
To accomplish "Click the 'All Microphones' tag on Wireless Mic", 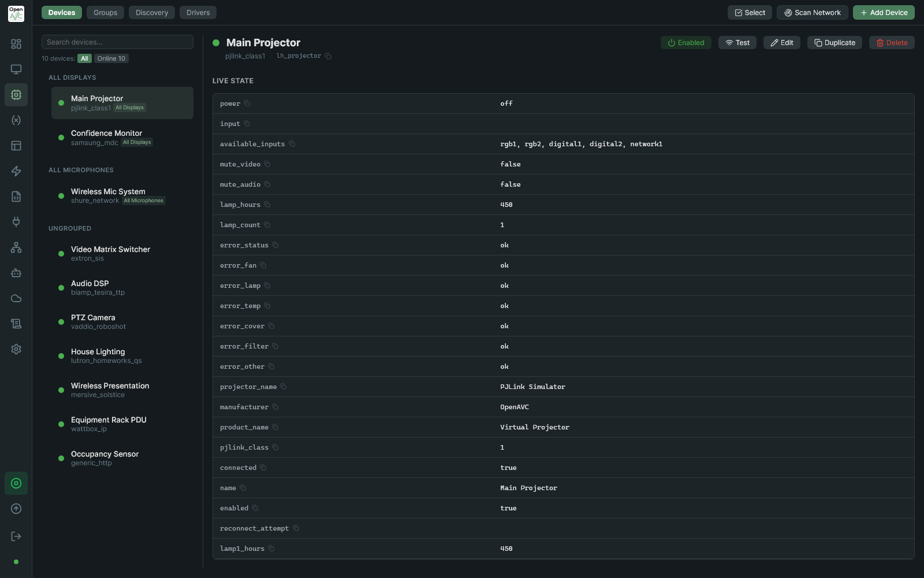I will pos(144,201).
